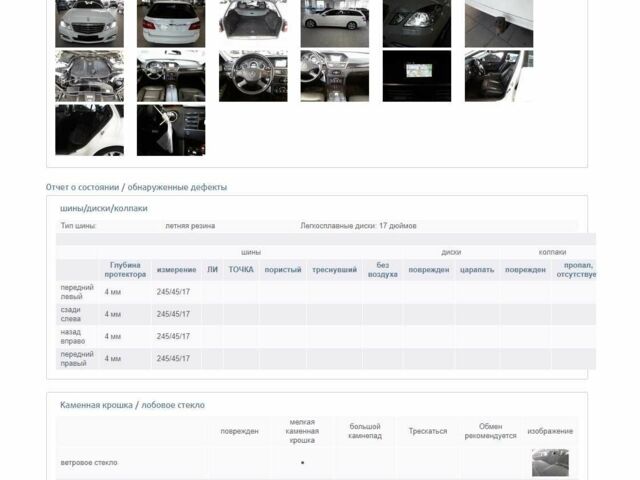
Task: Open the front seats photo
Action: click(x=499, y=76)
